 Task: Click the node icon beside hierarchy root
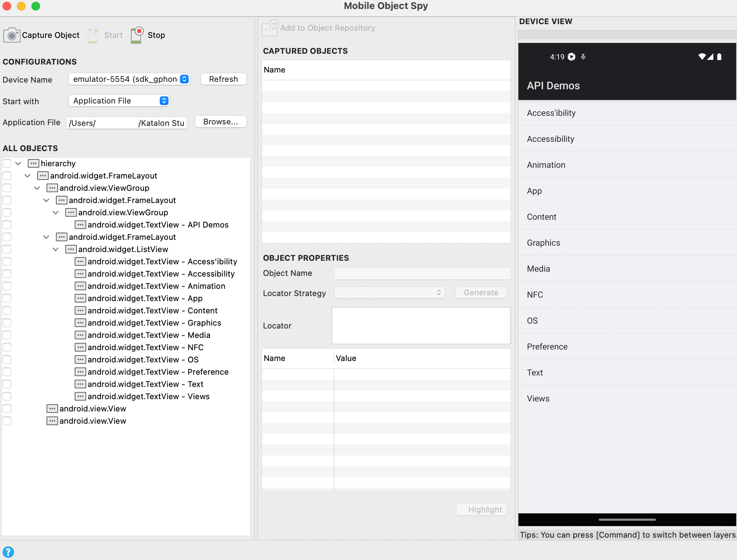(x=33, y=163)
